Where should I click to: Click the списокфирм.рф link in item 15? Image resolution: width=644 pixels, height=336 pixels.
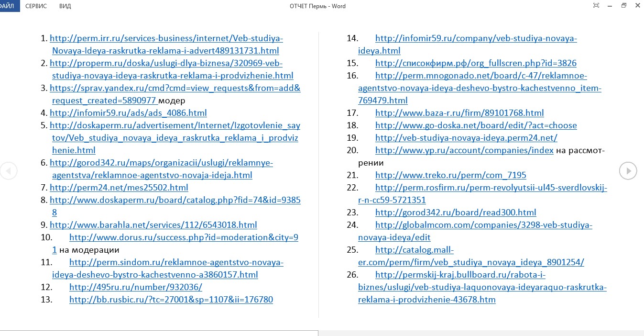pos(476,63)
